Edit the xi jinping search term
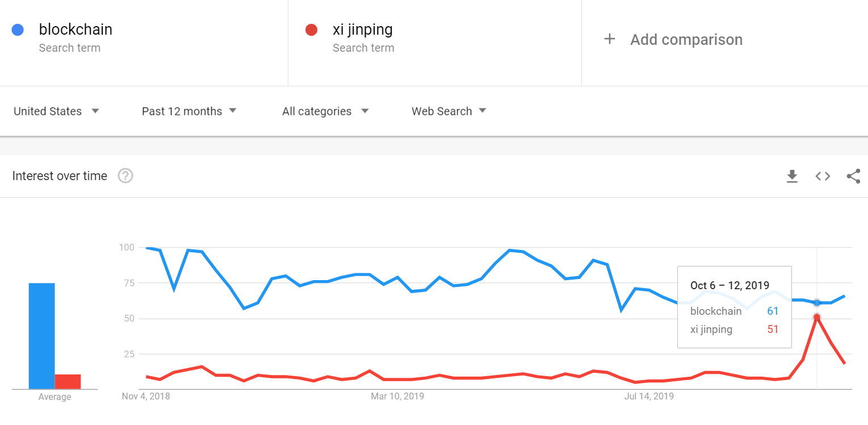The width and height of the screenshot is (868, 425). click(x=363, y=30)
